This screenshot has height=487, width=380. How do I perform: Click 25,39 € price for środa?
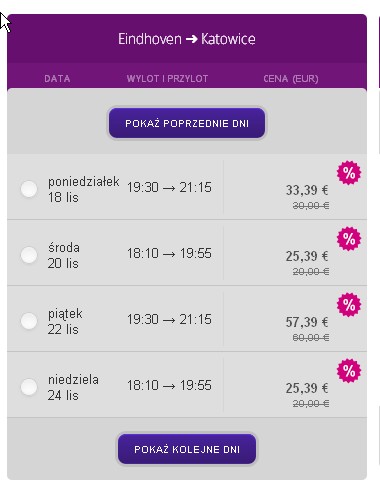tap(307, 256)
